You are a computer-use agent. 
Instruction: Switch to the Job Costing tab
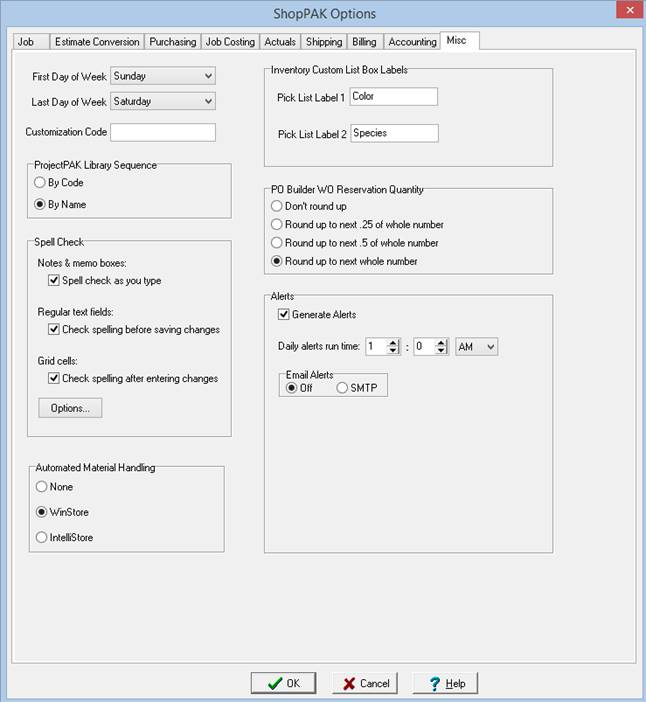pos(229,42)
